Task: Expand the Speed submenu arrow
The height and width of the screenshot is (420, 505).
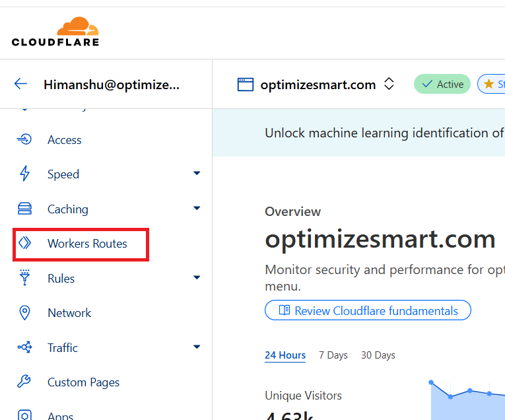Action: 196,174
